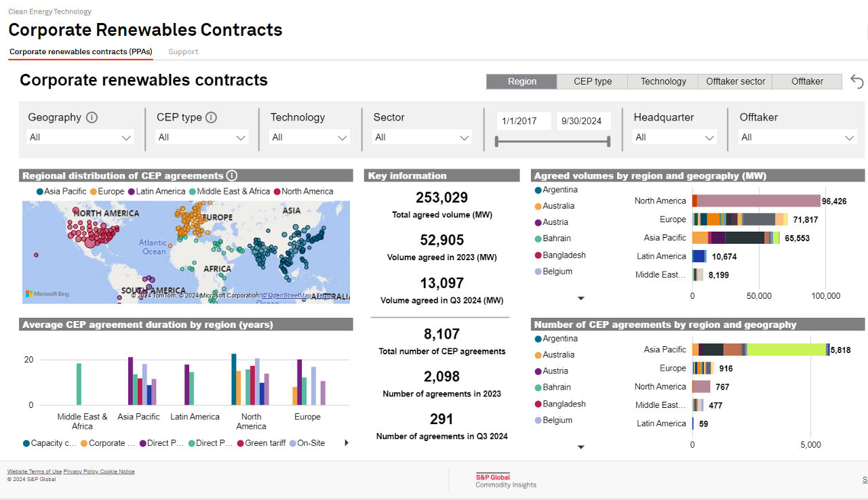Toggle Asia Pacific in map legend

click(61, 192)
